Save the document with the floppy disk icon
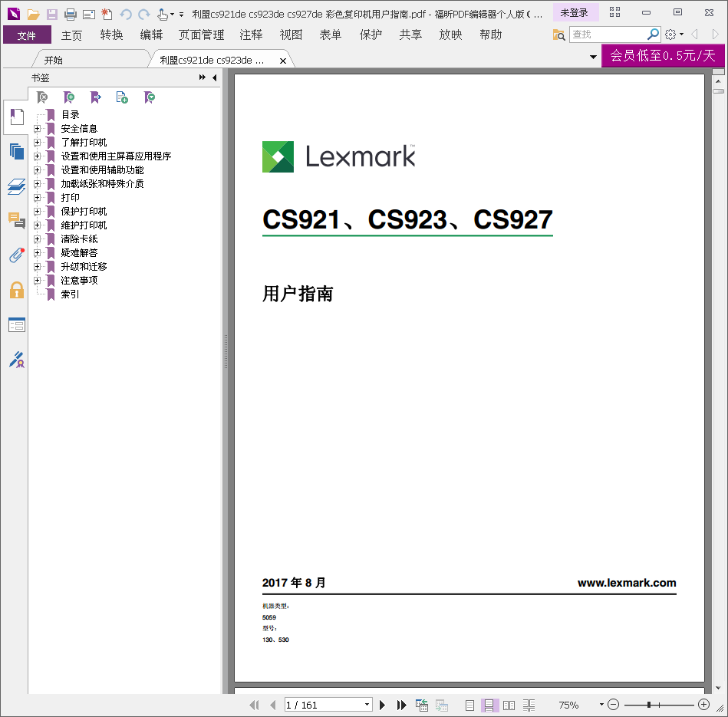This screenshot has width=728, height=717. (52, 15)
